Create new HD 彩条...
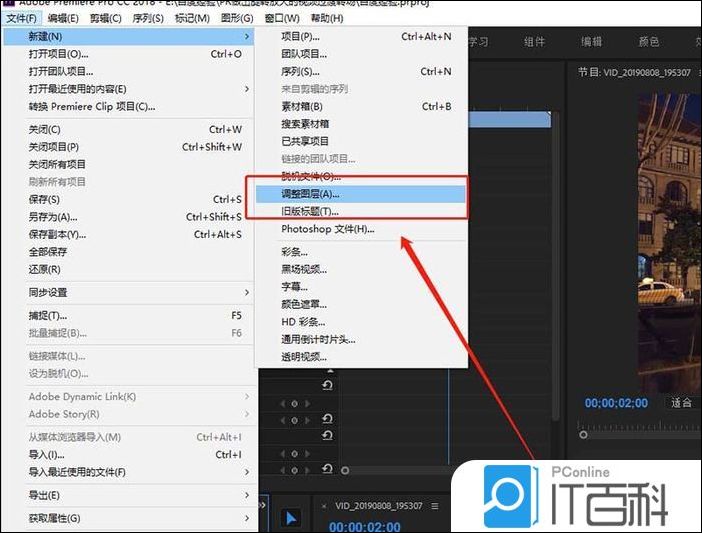Screen dimensions: 702x533 click(361, 322)
